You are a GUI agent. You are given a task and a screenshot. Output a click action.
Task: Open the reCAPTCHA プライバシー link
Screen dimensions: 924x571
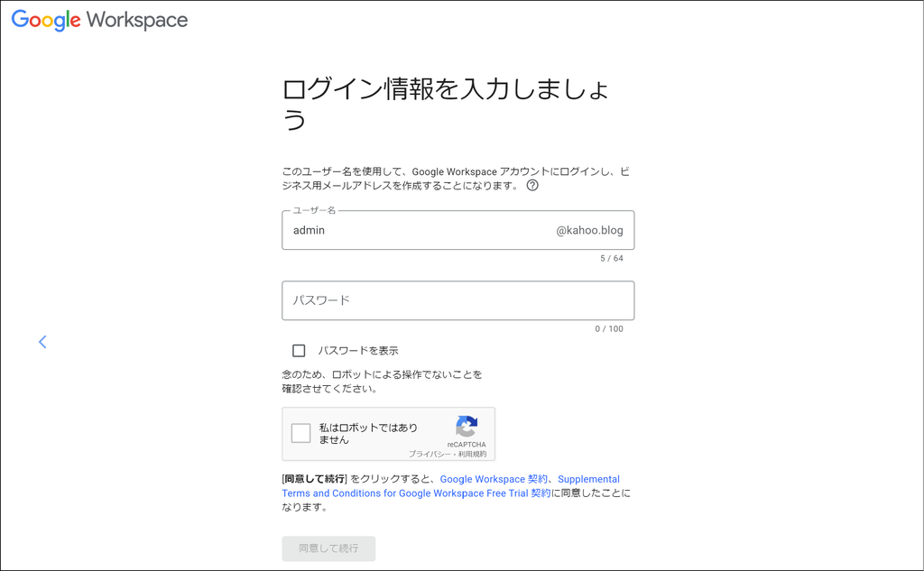coord(430,455)
